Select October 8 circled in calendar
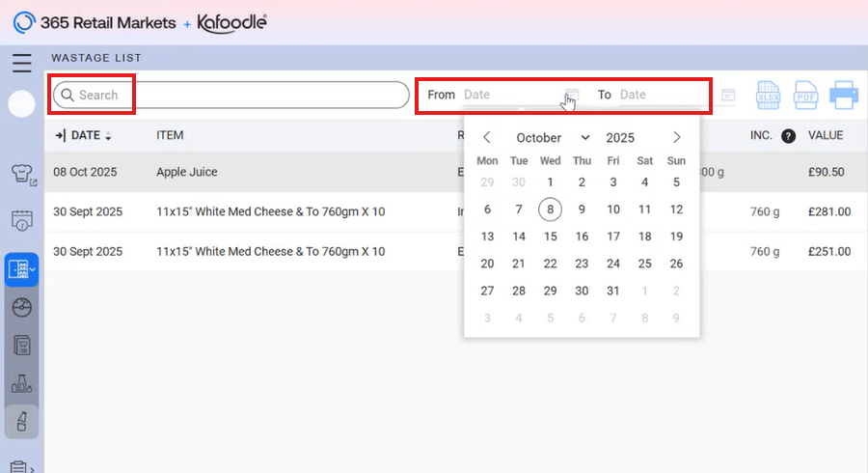 coord(550,209)
